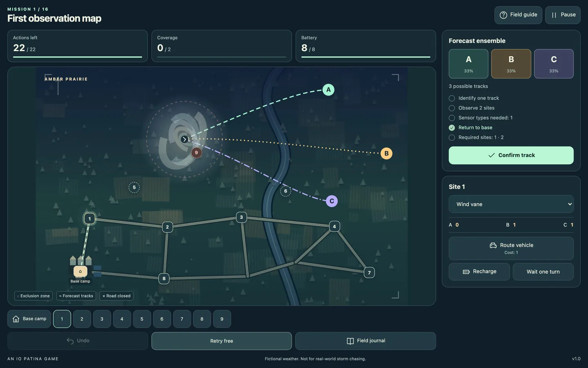Open the Field guide help
The height and width of the screenshot is (368, 588).
[518, 15]
